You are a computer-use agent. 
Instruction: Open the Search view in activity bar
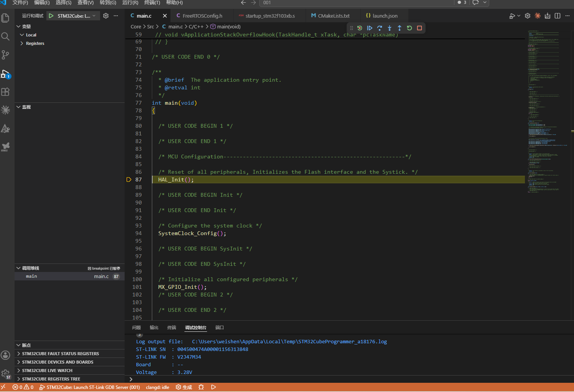click(5, 36)
